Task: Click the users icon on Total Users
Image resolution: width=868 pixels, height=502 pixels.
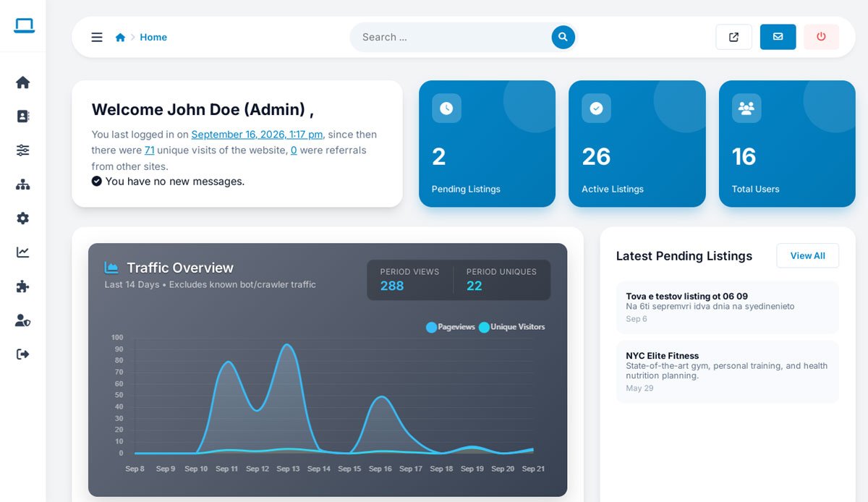Action: click(x=746, y=109)
